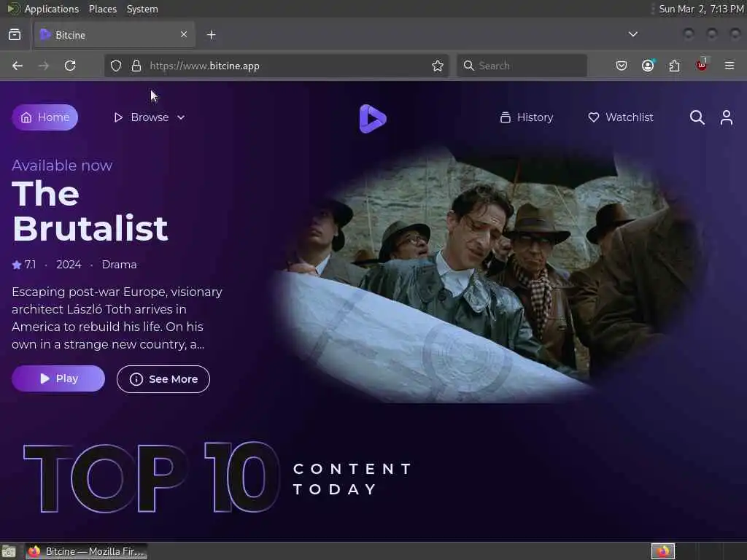Click the Drama genre label
The image size is (747, 560).
click(119, 265)
